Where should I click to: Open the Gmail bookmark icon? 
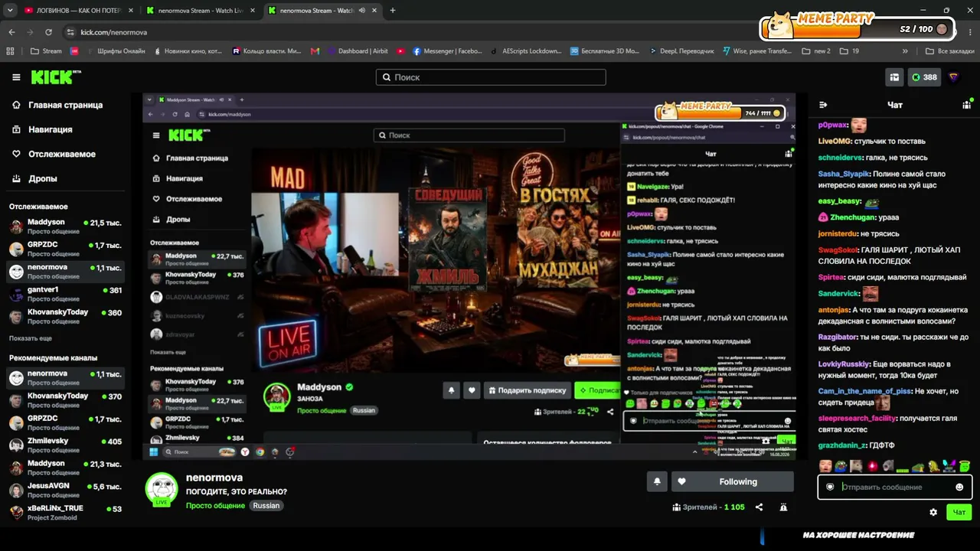315,51
